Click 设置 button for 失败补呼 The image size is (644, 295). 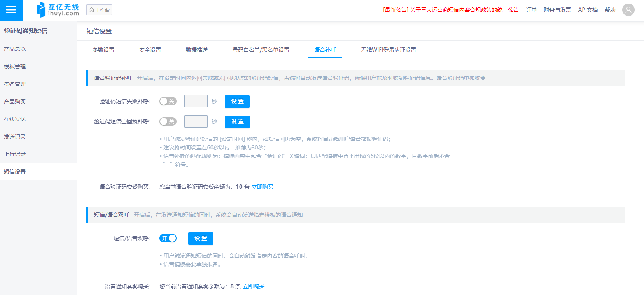click(x=237, y=101)
